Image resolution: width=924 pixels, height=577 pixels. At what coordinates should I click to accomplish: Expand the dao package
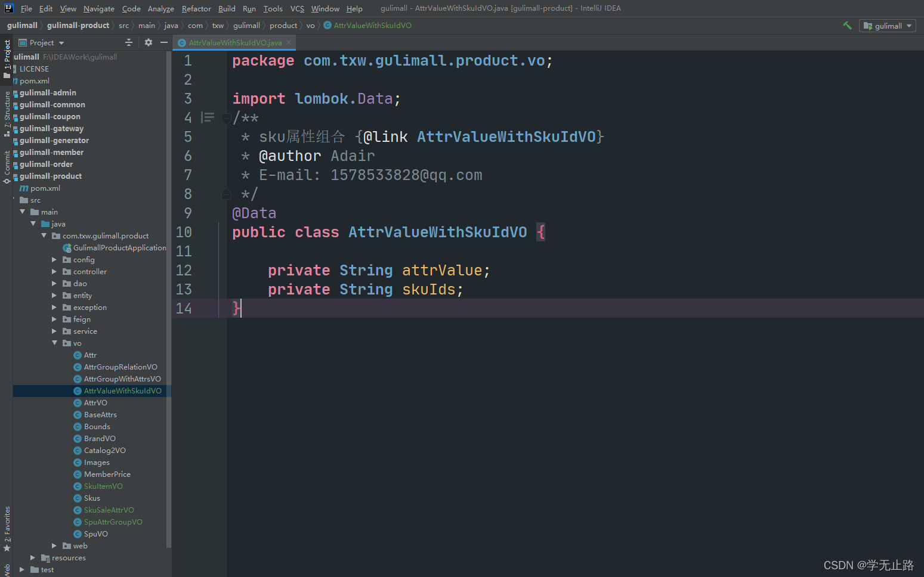54,283
